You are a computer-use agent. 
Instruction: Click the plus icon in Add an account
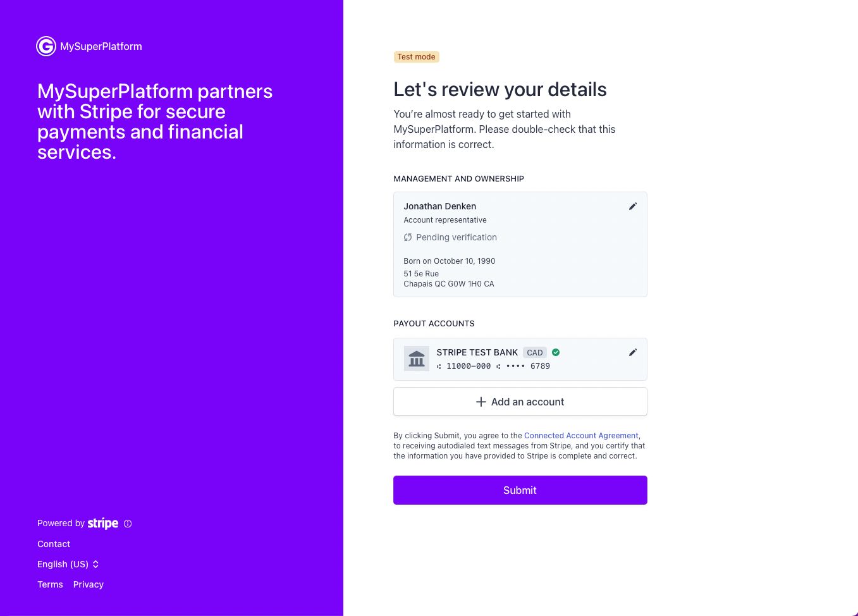tap(481, 402)
